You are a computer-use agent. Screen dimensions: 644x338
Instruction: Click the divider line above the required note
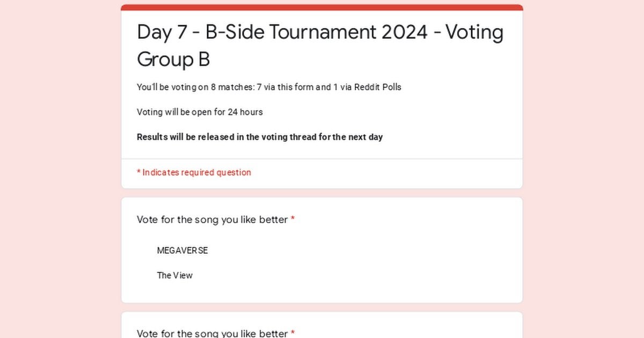click(x=322, y=159)
